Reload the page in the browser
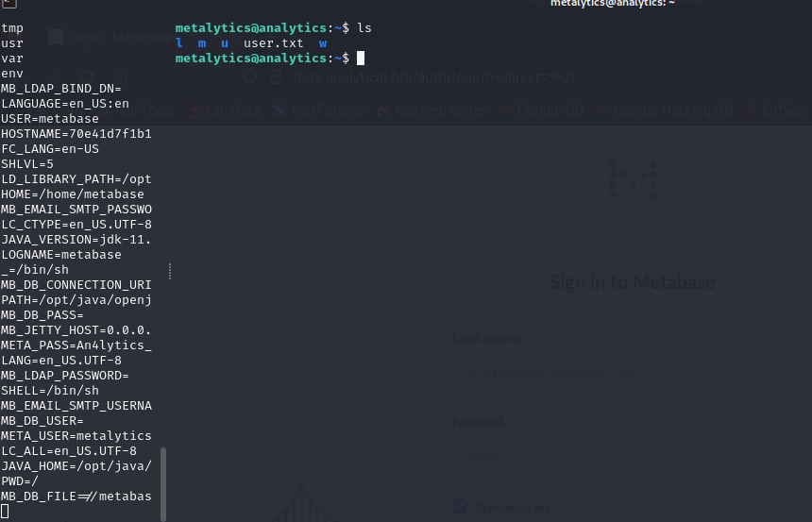This screenshot has height=522, width=812. click(x=87, y=77)
